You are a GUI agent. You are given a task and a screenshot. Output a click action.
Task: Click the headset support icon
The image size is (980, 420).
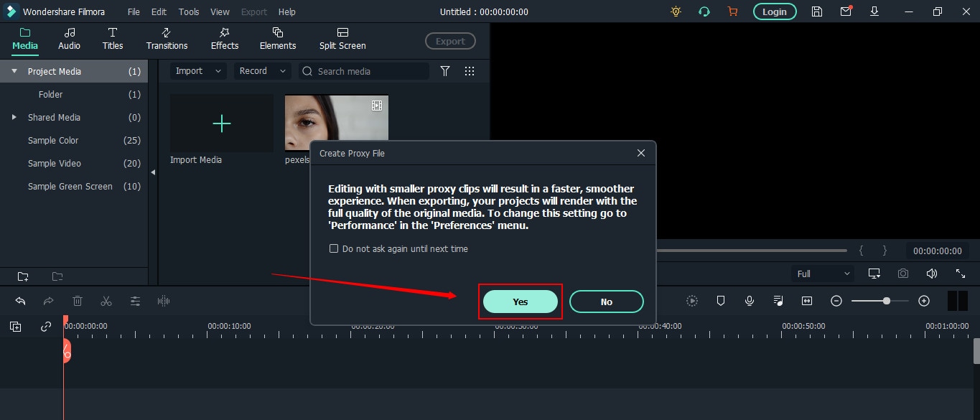pos(704,11)
